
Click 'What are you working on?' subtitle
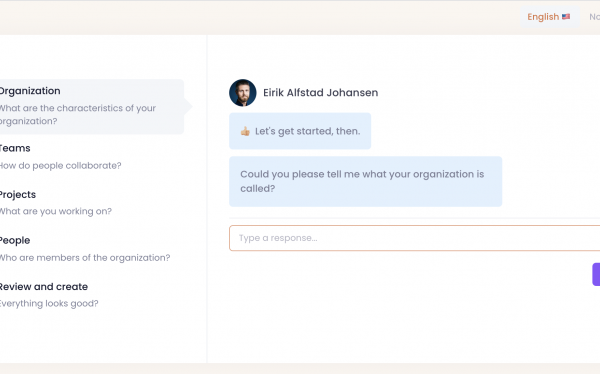point(56,211)
